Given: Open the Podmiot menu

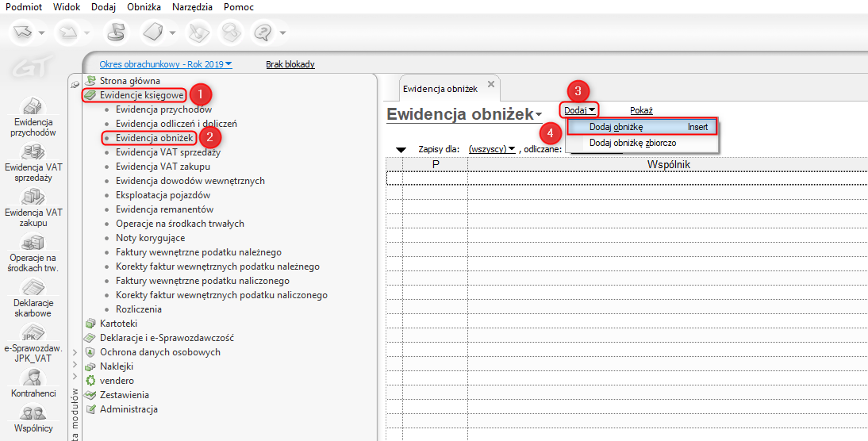Looking at the screenshot, I should click(x=23, y=7).
